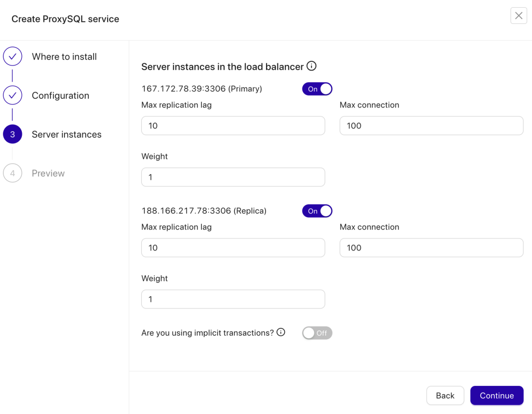This screenshot has height=414, width=532.
Task: Disable the 188.166.217.78 Replica server toggle
Action: 317,211
